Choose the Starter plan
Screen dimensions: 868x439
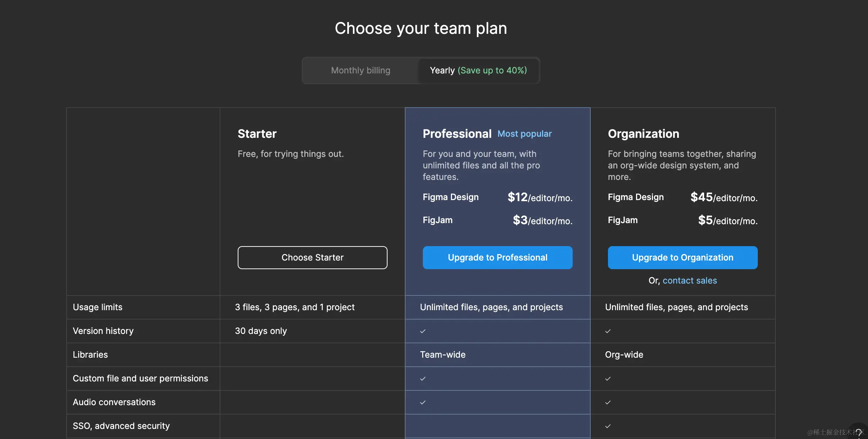click(x=312, y=258)
